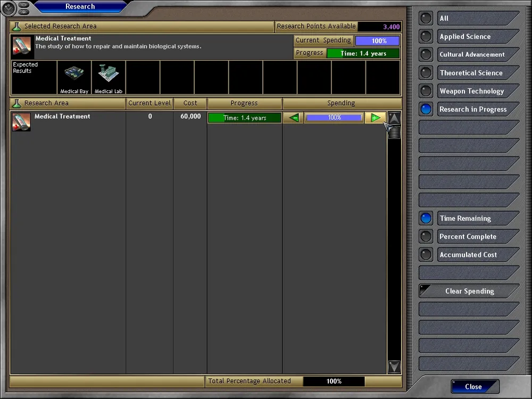The width and height of the screenshot is (532, 399).
Task: Click the Total Percentage Allocated label
Action: [x=250, y=381]
